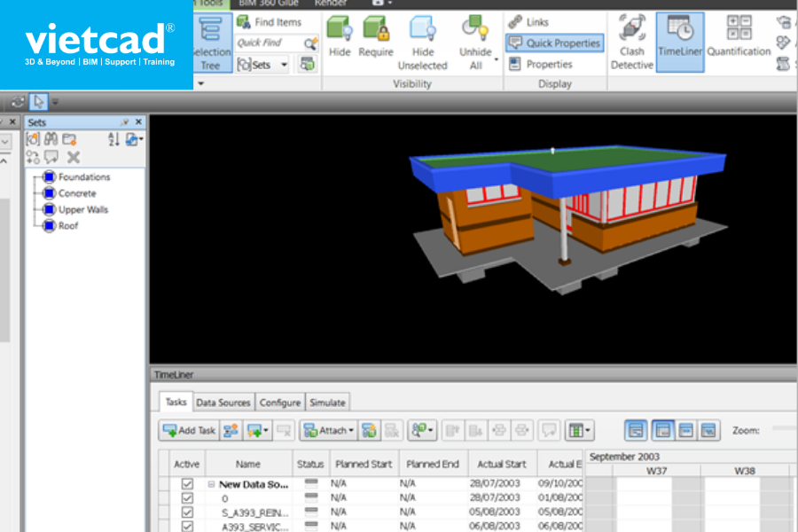Click the Add Task button
This screenshot has height=532, width=798.
pos(190,431)
